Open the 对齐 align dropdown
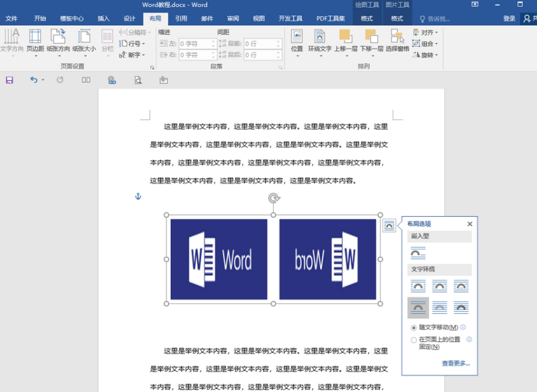 point(426,32)
